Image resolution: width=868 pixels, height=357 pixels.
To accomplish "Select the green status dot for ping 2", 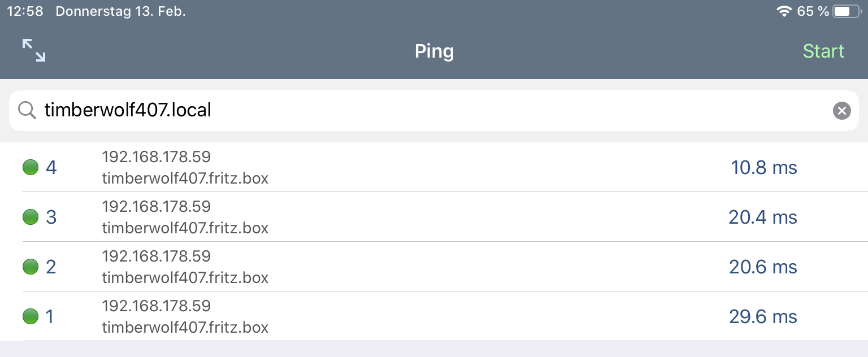I will point(31,267).
